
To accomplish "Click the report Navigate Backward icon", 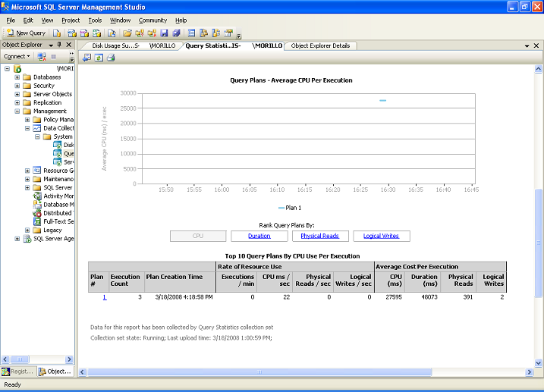I will [x=86, y=58].
